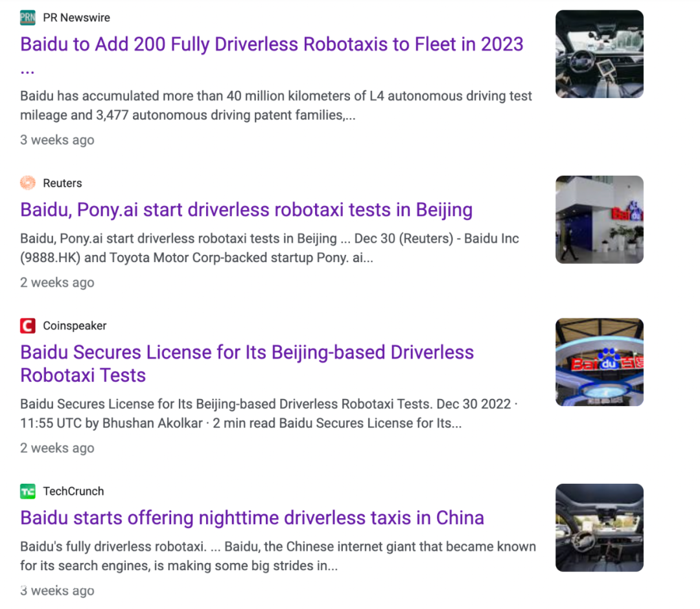Select the PR Newswire source name
700x609 pixels.
[76, 18]
